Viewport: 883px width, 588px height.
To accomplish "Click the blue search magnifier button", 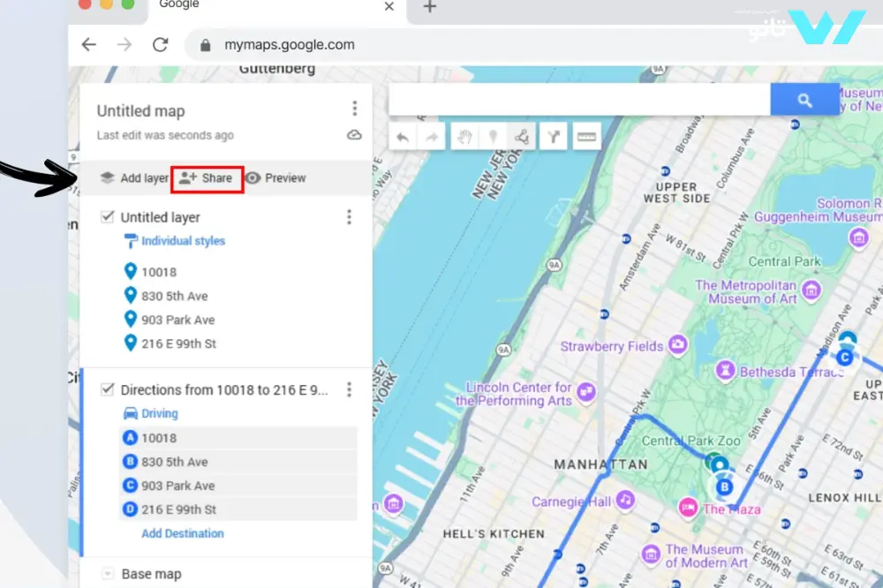I will tap(804, 101).
